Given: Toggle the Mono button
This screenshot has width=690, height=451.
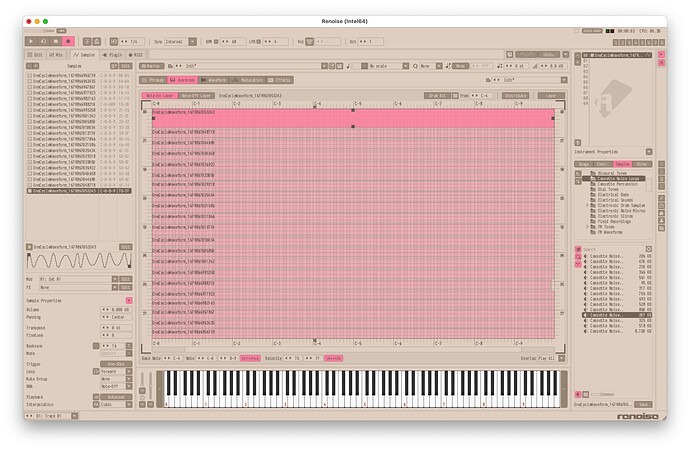Looking at the screenshot, I should pyautogui.click(x=460, y=66).
